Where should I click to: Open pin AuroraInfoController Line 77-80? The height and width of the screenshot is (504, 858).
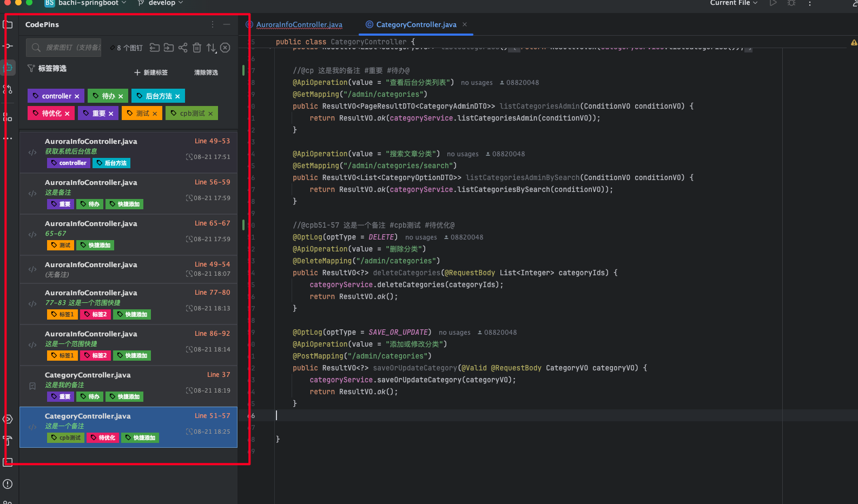coord(128,303)
